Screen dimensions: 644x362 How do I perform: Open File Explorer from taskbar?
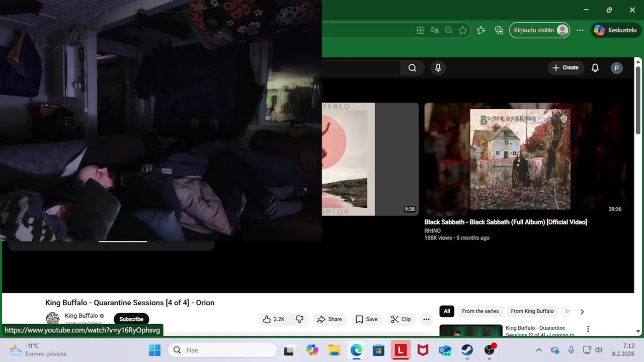pyautogui.click(x=335, y=350)
